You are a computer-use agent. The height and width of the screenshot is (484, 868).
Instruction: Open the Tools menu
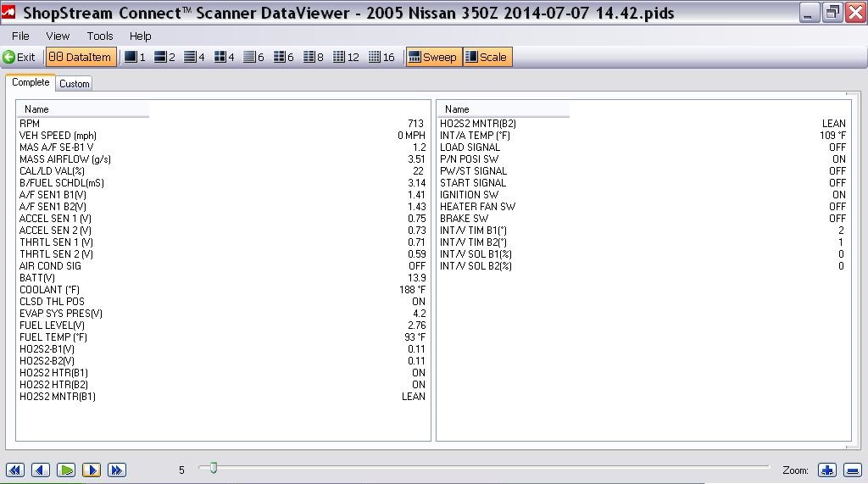click(100, 36)
